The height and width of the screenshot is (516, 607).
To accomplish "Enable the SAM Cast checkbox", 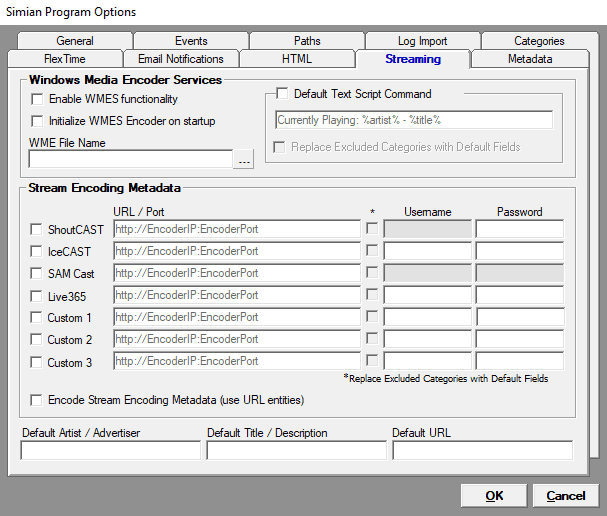I will [x=36, y=274].
